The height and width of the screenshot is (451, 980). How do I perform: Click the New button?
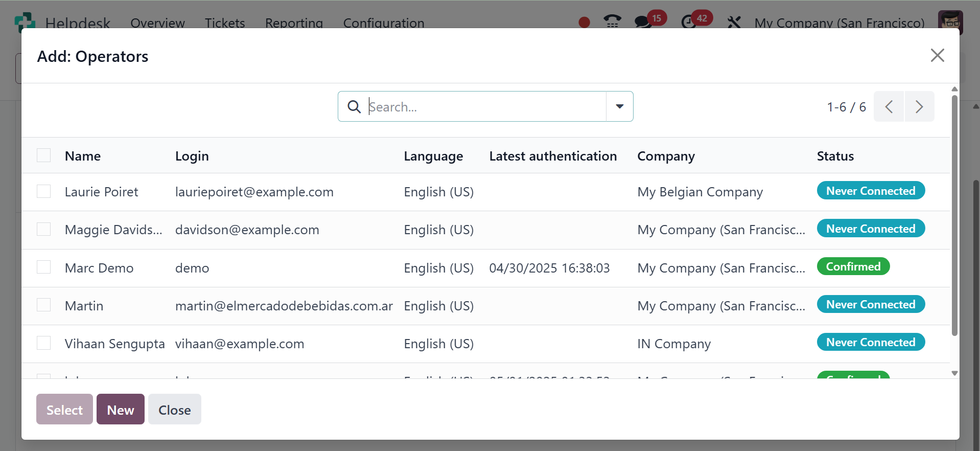pyautogui.click(x=121, y=410)
